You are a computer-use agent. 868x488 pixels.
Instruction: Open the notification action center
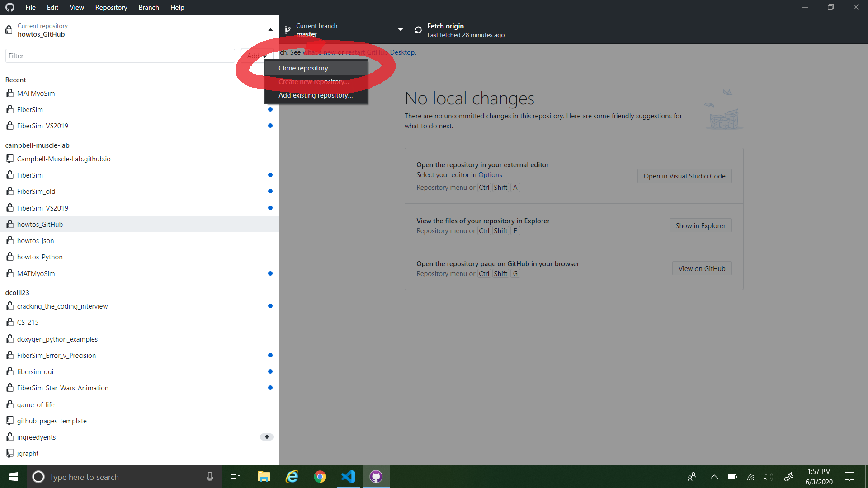pos(849,477)
